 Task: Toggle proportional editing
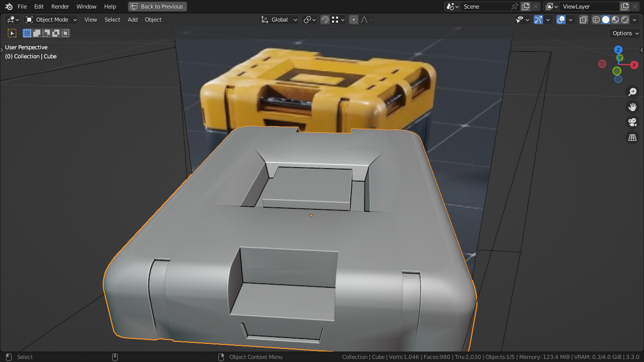[x=354, y=20]
